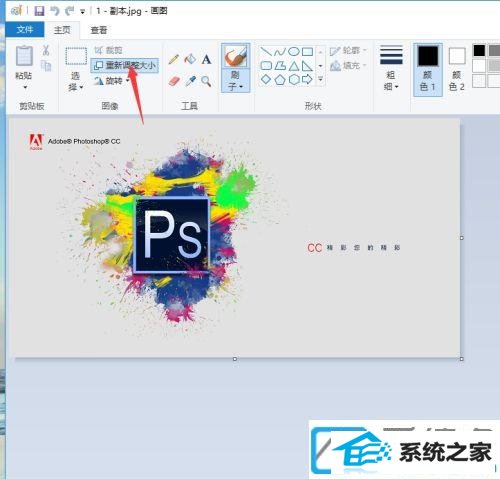The image size is (500, 479).
Task: Select the Magnifier tool
Action: click(x=206, y=81)
